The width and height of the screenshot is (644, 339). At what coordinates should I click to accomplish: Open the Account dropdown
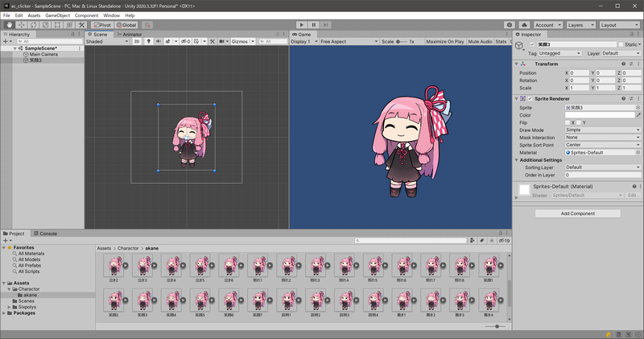(548, 25)
